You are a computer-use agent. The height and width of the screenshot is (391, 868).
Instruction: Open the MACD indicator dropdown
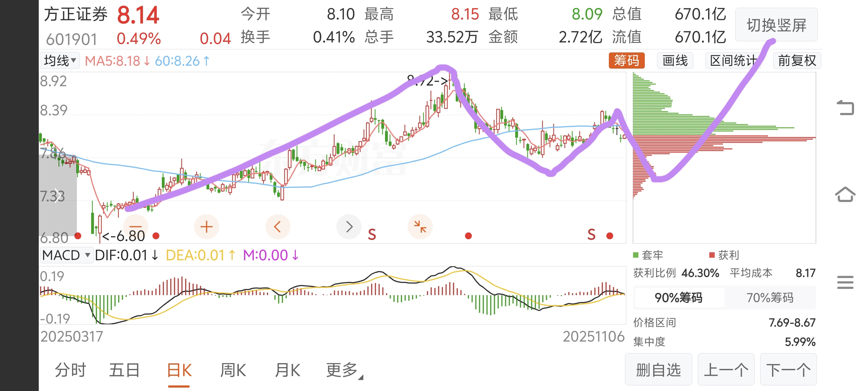click(x=66, y=255)
